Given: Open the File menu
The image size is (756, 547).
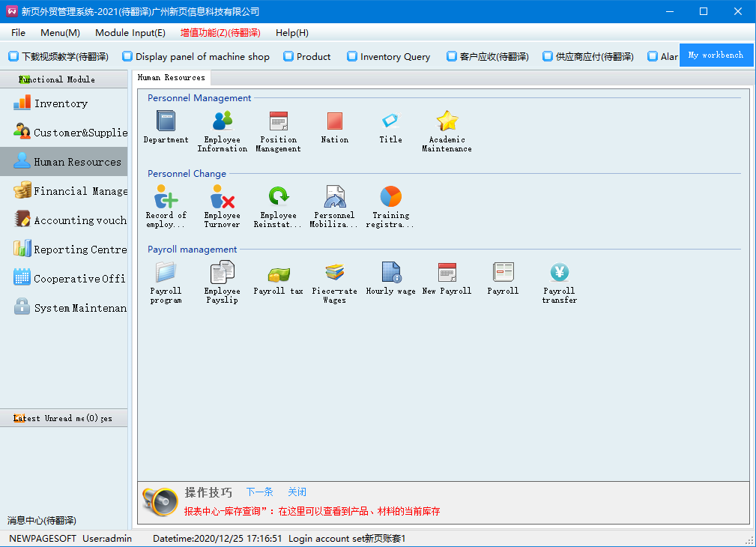Looking at the screenshot, I should click(x=19, y=33).
